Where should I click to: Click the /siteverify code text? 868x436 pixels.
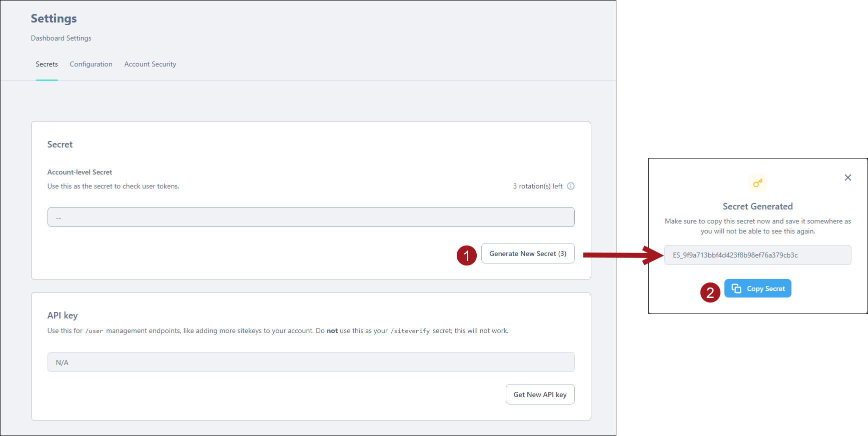(x=410, y=331)
